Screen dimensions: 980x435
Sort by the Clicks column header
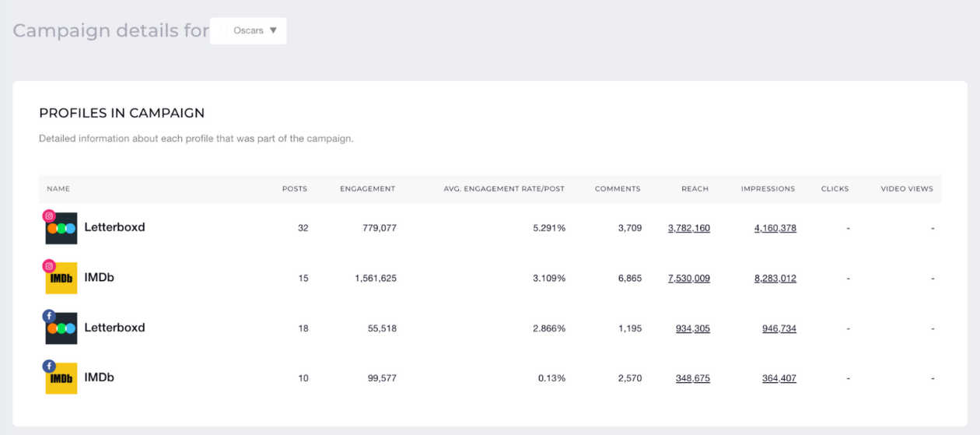tap(835, 189)
